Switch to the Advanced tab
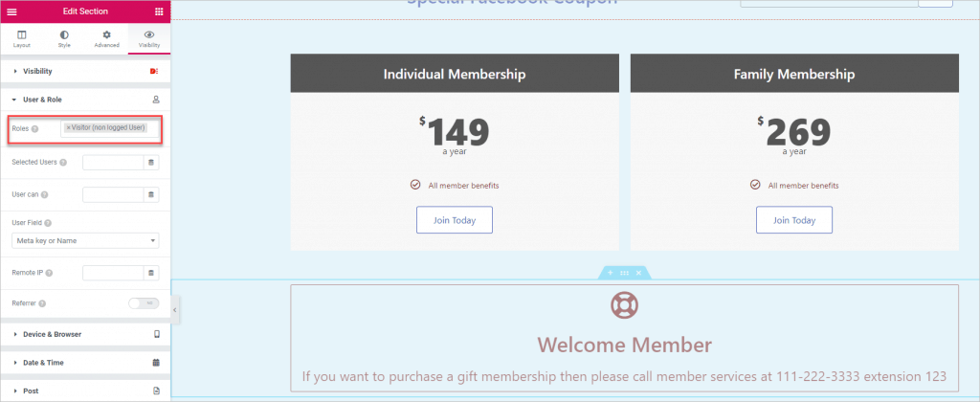This screenshot has height=402, width=980. [107, 38]
